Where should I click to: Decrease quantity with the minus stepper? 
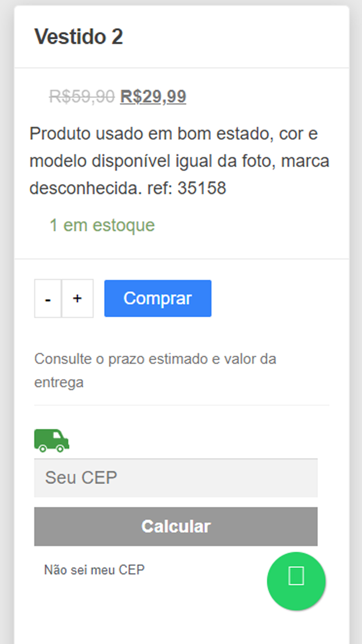(x=47, y=298)
